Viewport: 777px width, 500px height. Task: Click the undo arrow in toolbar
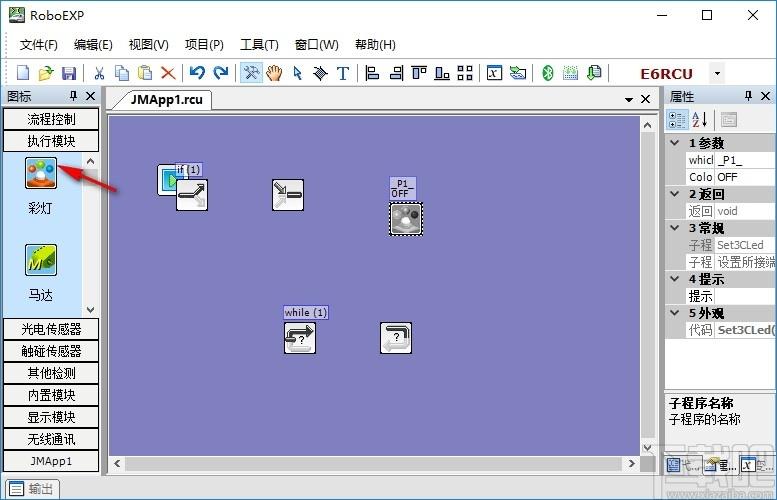(197, 73)
